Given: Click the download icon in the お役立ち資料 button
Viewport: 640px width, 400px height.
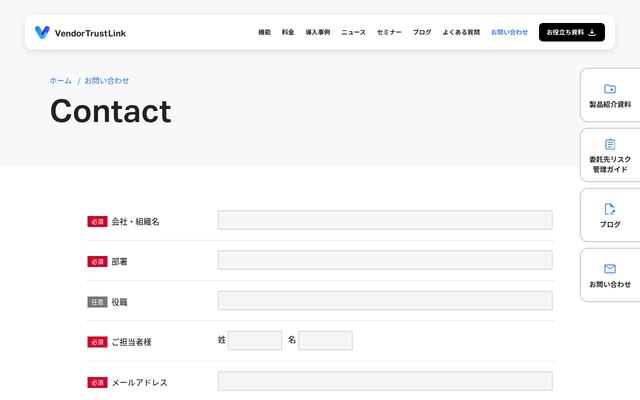Looking at the screenshot, I should pyautogui.click(x=592, y=33).
